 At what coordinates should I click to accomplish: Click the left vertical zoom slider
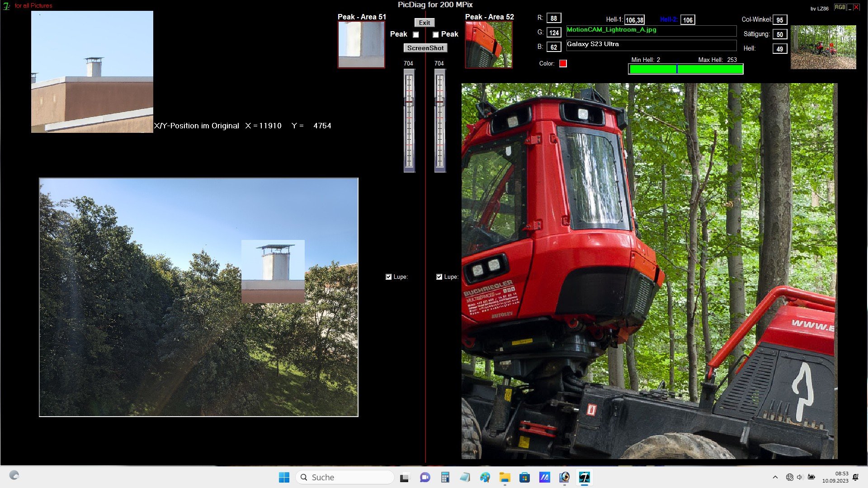point(409,120)
